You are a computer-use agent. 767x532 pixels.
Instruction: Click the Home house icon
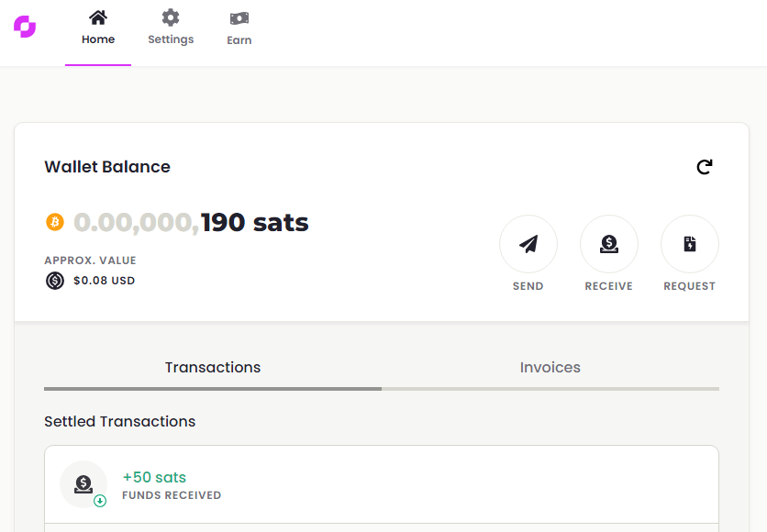tap(98, 17)
